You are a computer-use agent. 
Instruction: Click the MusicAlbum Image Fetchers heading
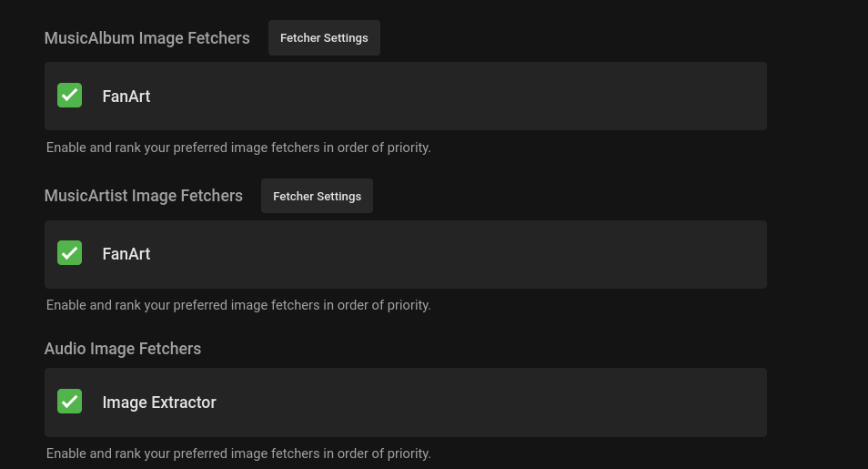click(x=146, y=38)
